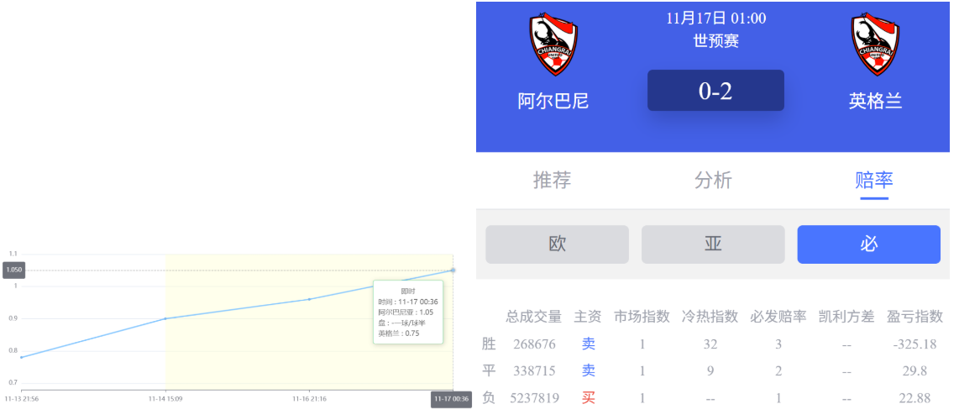Click the chart point at 11-16 21:16

[x=310, y=299]
